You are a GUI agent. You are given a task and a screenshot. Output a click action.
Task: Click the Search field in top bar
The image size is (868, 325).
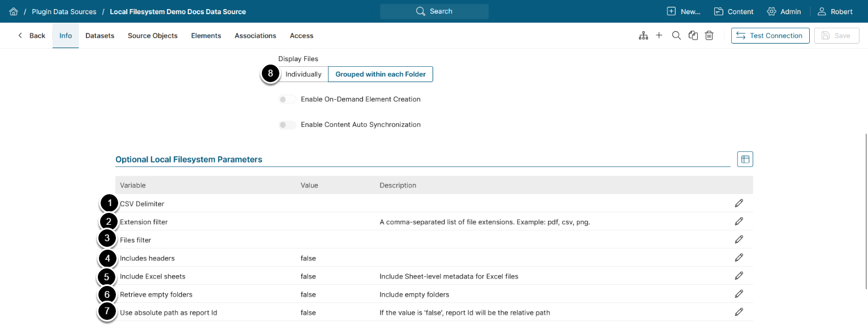434,11
